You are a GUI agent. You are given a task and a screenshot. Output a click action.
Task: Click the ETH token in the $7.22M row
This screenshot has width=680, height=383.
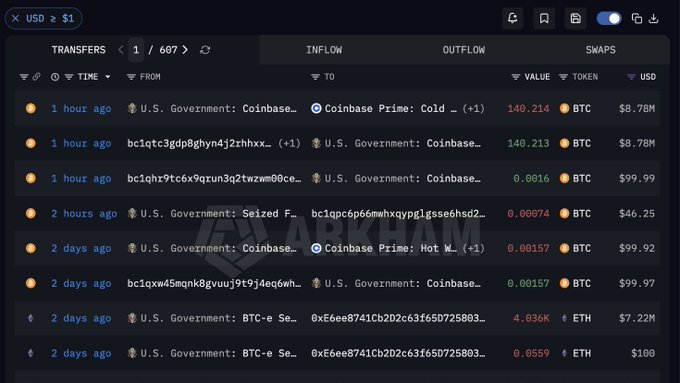click(575, 318)
